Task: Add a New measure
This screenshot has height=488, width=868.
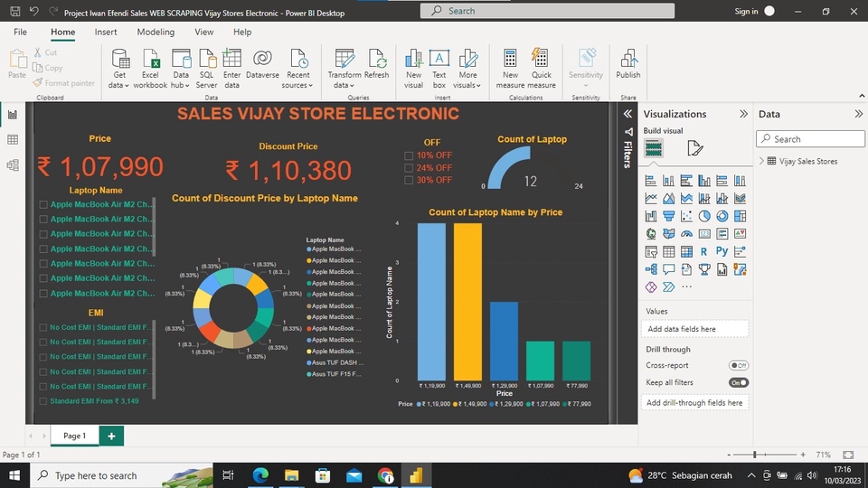Action: (510, 69)
